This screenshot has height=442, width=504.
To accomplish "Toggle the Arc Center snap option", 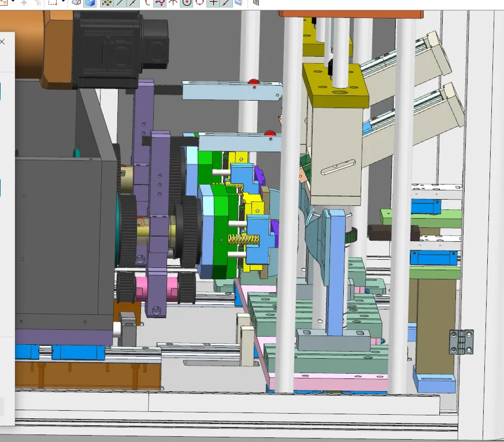I will (x=187, y=3).
